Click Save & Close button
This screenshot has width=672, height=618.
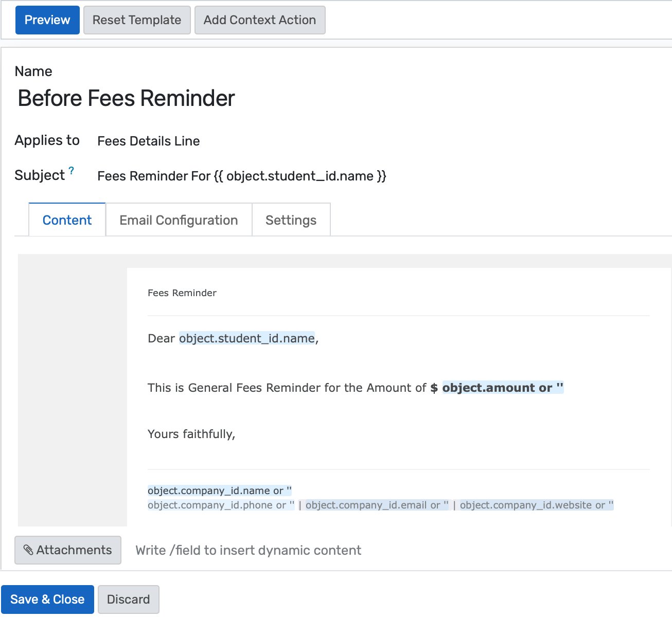pos(47,599)
